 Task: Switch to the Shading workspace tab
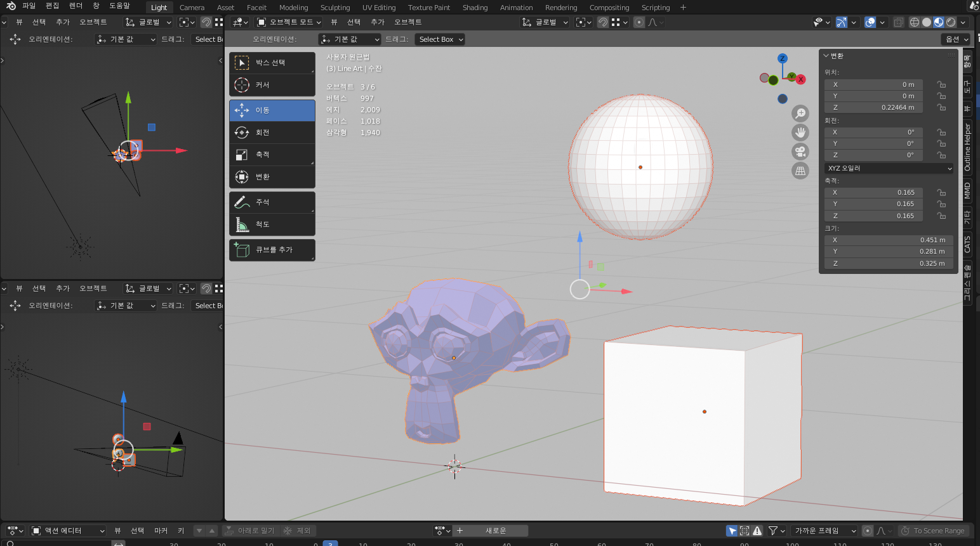(475, 8)
